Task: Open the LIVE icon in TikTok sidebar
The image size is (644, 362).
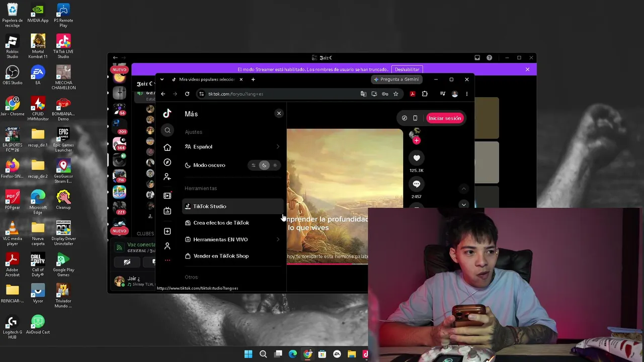Action: (168, 211)
